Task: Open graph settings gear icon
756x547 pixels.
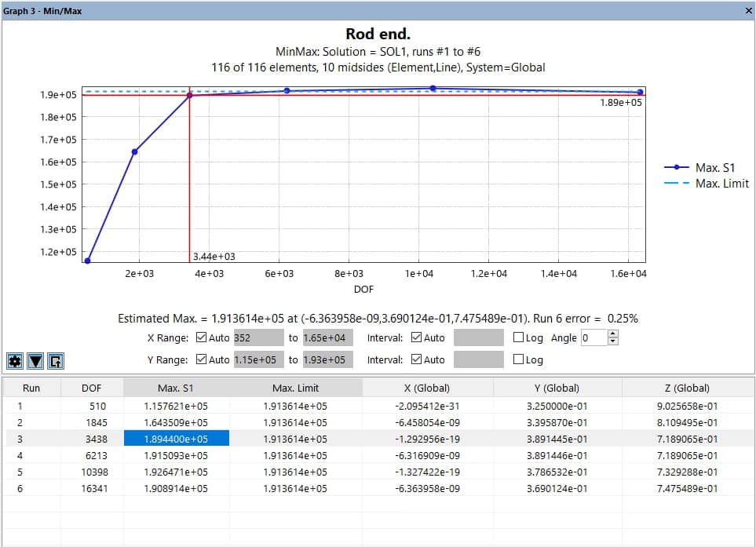Action: pos(15,361)
